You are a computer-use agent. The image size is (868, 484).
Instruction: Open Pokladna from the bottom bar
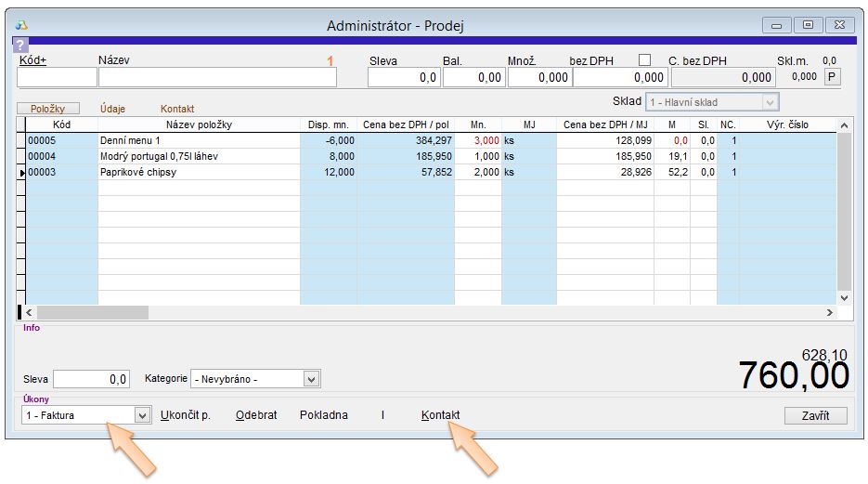pos(323,415)
